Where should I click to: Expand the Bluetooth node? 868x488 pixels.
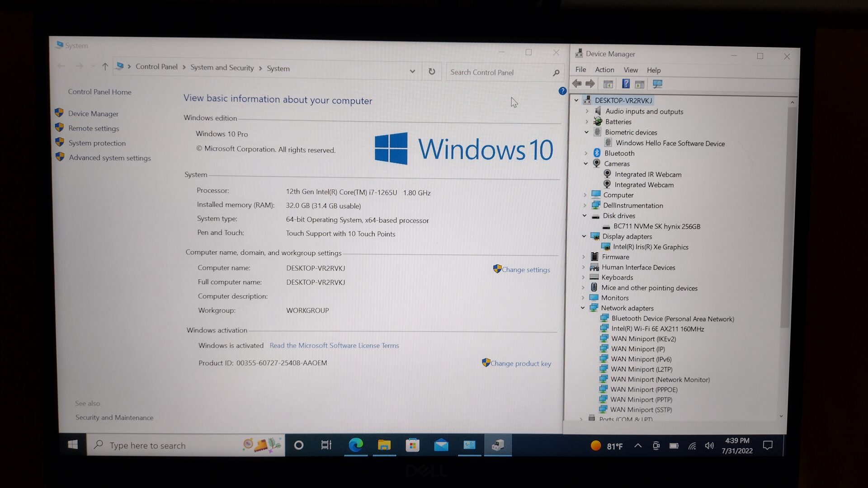click(x=586, y=153)
